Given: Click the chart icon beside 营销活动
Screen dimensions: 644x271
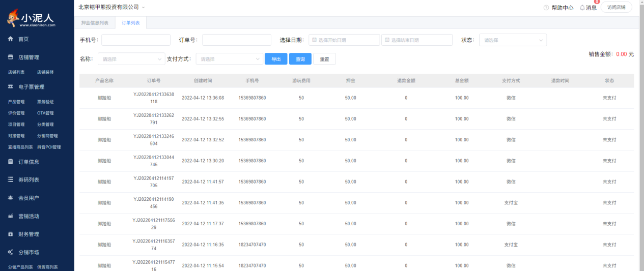Looking at the screenshot, I should pyautogui.click(x=10, y=216).
